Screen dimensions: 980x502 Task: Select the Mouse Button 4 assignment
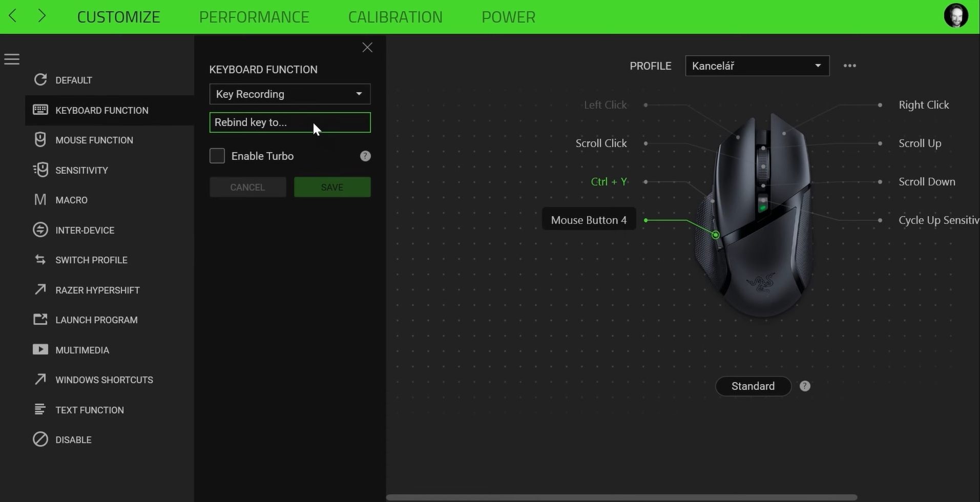[589, 220]
